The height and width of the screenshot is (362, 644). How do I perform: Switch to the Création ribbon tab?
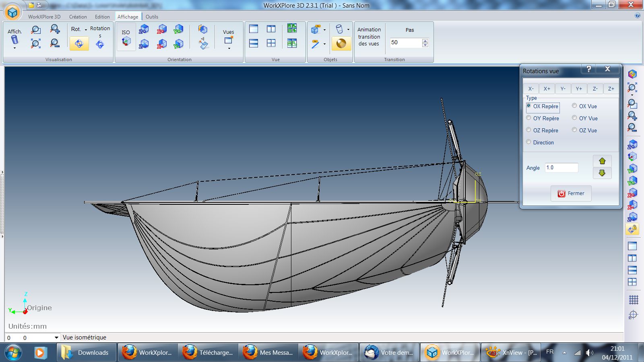pyautogui.click(x=78, y=17)
